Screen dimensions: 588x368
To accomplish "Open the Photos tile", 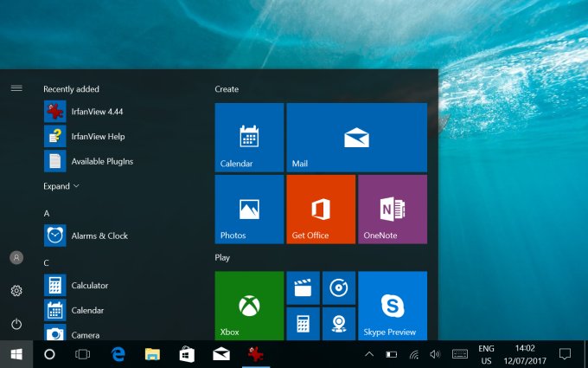I will tap(249, 209).
